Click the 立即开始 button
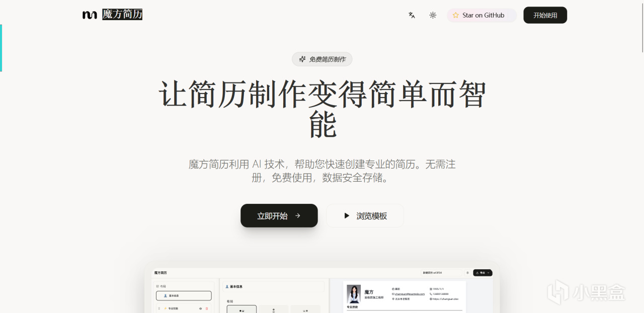This screenshot has width=644, height=313. pyautogui.click(x=279, y=215)
